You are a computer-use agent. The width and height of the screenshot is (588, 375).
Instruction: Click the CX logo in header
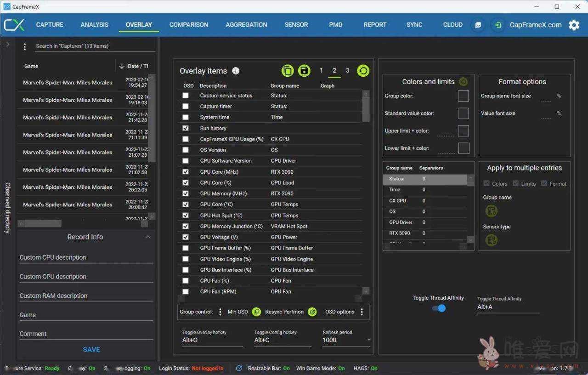14,25
